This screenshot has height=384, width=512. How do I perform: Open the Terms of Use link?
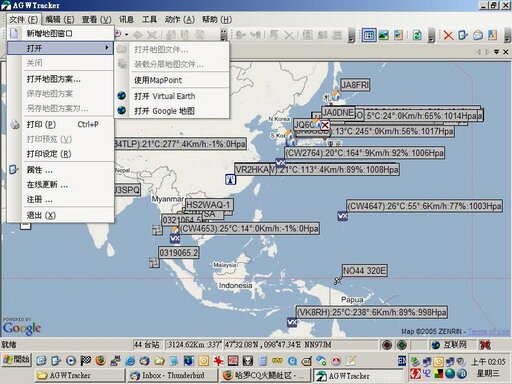click(489, 331)
